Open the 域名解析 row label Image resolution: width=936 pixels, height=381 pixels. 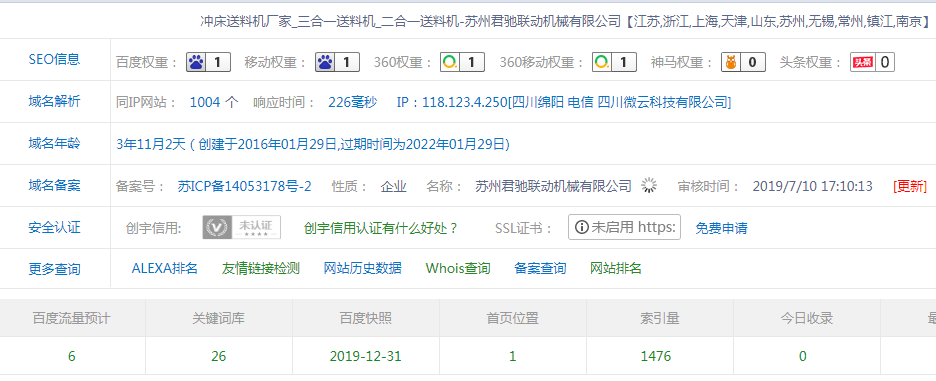click(54, 102)
